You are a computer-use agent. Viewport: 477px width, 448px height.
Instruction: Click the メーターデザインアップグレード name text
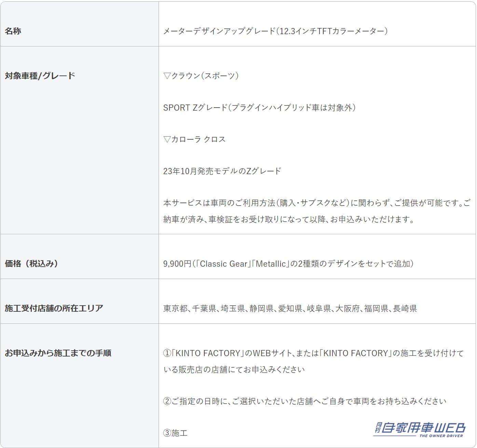point(275,31)
